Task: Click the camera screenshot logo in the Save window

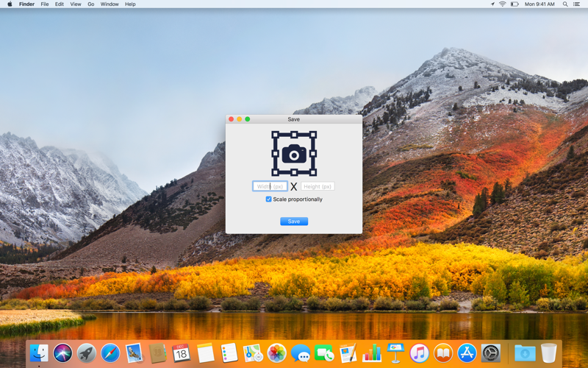Action: pyautogui.click(x=294, y=154)
